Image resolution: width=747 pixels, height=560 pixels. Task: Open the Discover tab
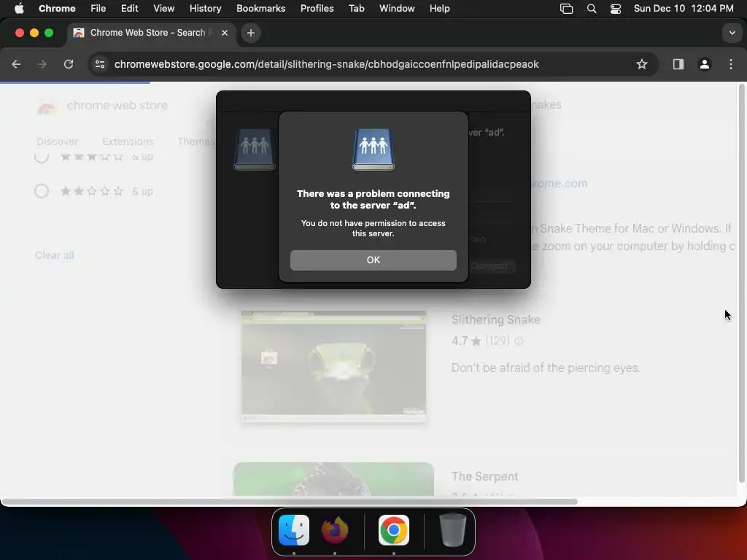57,141
